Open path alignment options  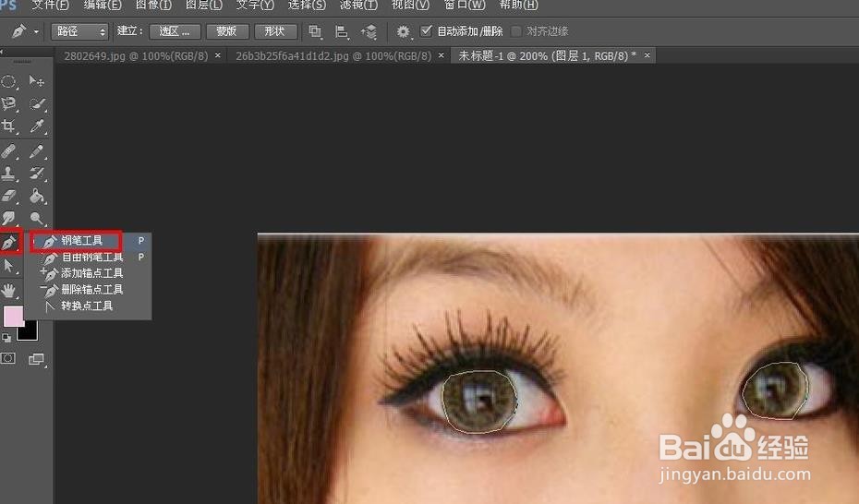(x=342, y=31)
